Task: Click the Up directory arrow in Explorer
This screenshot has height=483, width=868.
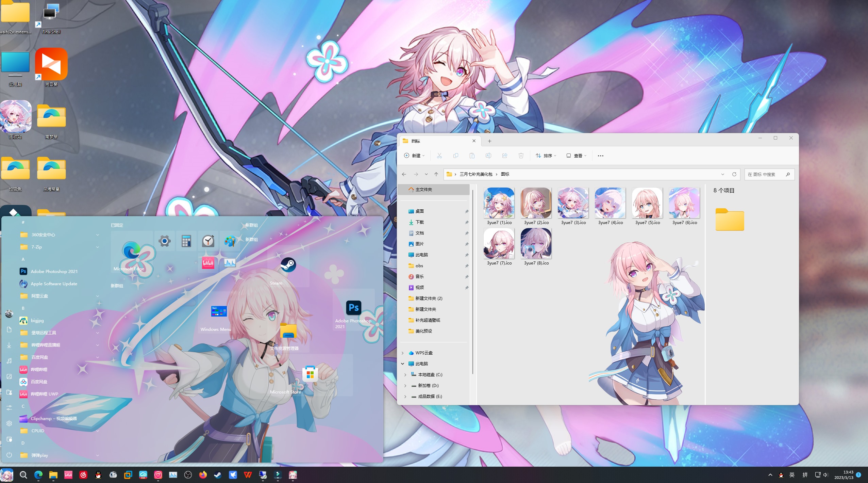Action: click(436, 174)
